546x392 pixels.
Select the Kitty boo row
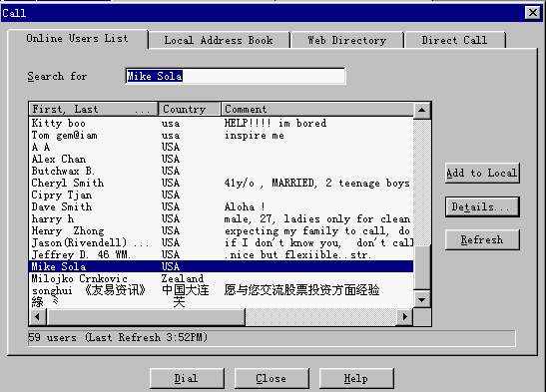(222, 123)
